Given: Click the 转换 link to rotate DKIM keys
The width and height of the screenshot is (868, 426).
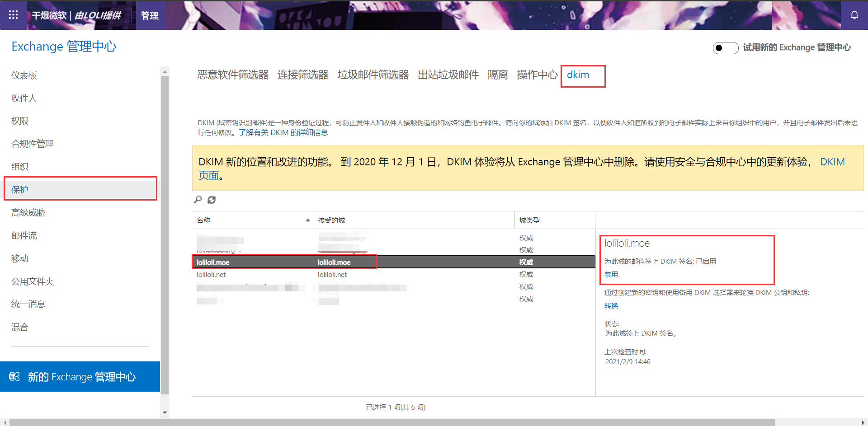Looking at the screenshot, I should click(611, 306).
